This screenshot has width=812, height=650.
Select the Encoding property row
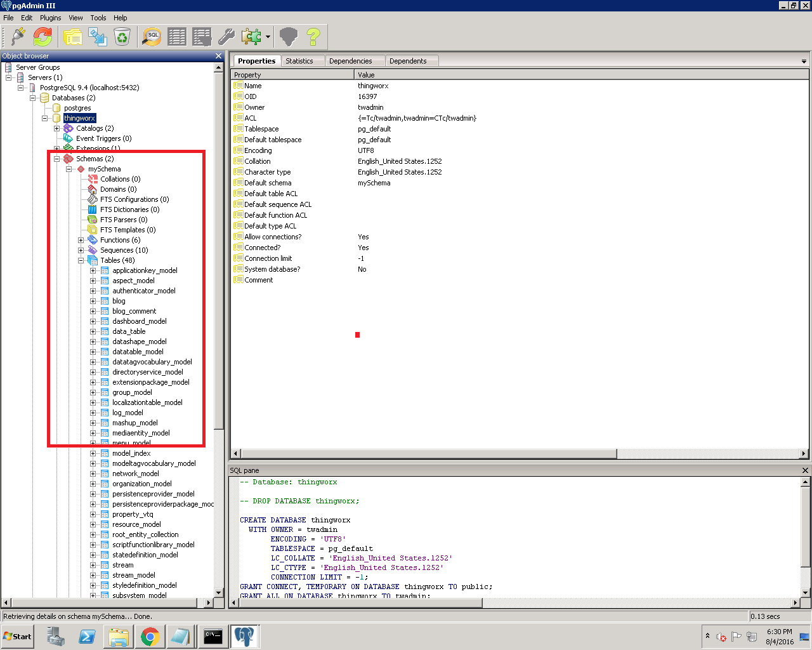(x=520, y=150)
